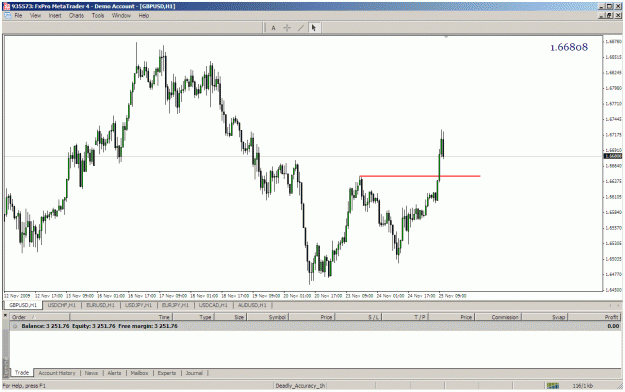
Task: Click the chart document icon beside File
Action: click(8, 16)
